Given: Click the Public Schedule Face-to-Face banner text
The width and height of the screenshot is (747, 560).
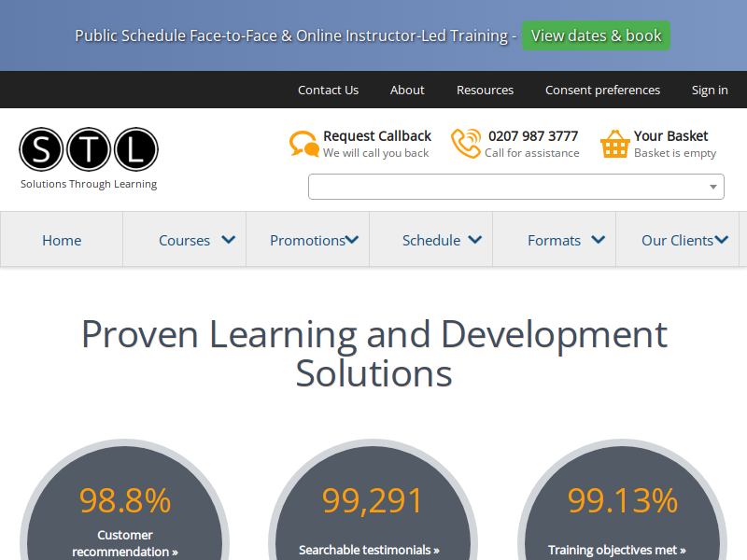Looking at the screenshot, I should (x=295, y=35).
